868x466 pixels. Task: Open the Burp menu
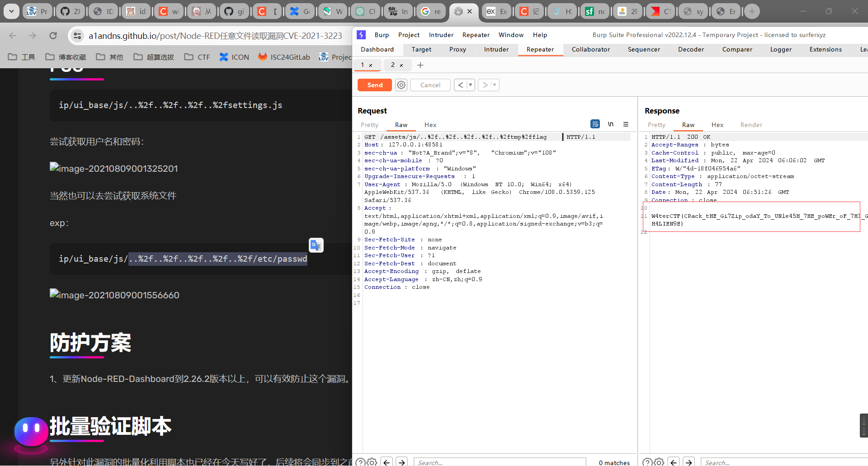tap(382, 35)
